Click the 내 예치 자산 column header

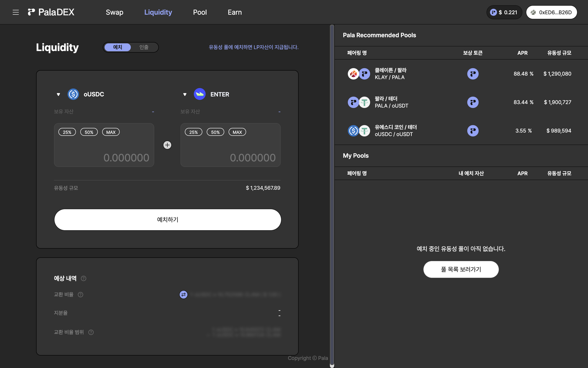tap(471, 173)
